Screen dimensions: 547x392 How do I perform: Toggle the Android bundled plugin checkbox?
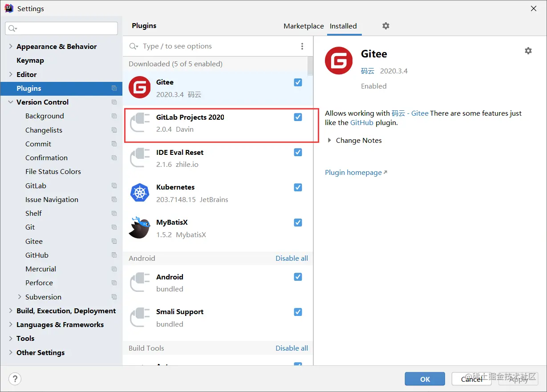click(x=298, y=277)
